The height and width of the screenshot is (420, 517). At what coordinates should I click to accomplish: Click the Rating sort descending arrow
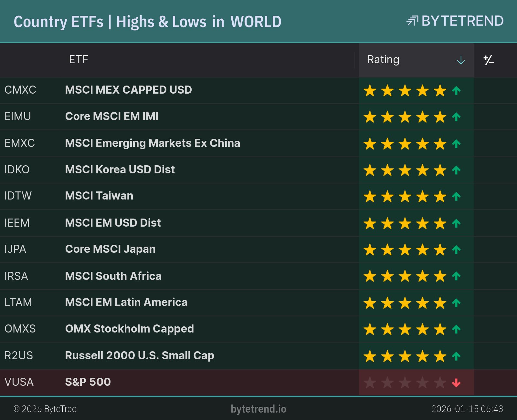(x=461, y=60)
